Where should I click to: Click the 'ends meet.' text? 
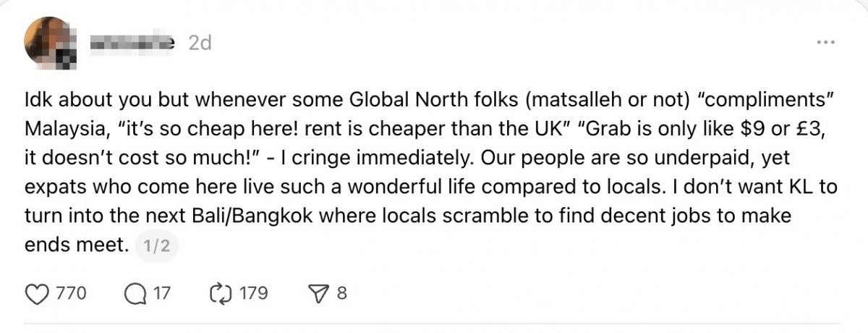pos(75,245)
